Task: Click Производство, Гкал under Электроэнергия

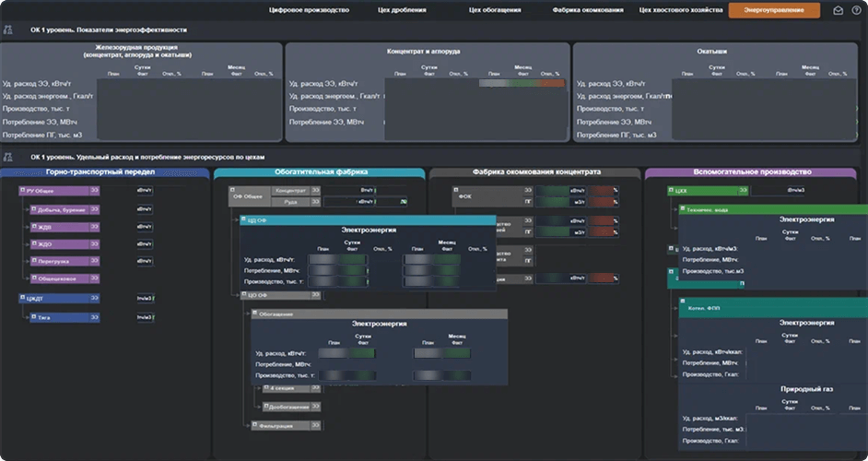Action: pyautogui.click(x=710, y=374)
